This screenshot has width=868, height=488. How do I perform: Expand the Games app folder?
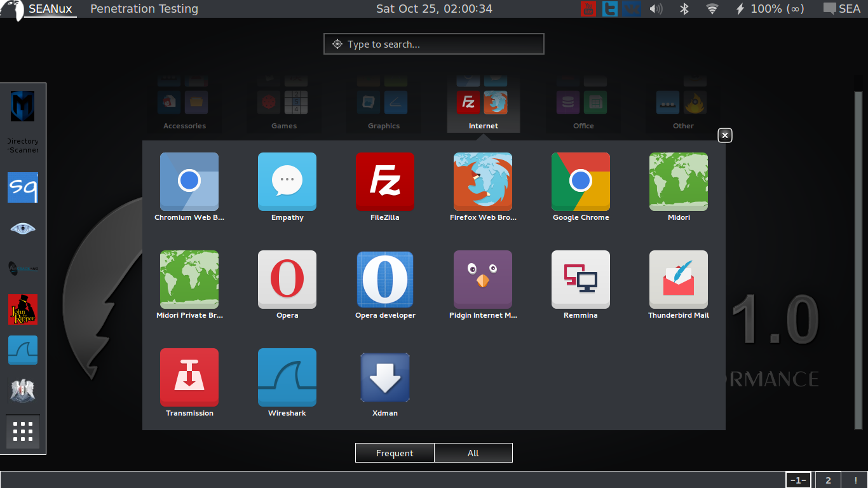pos(284,105)
